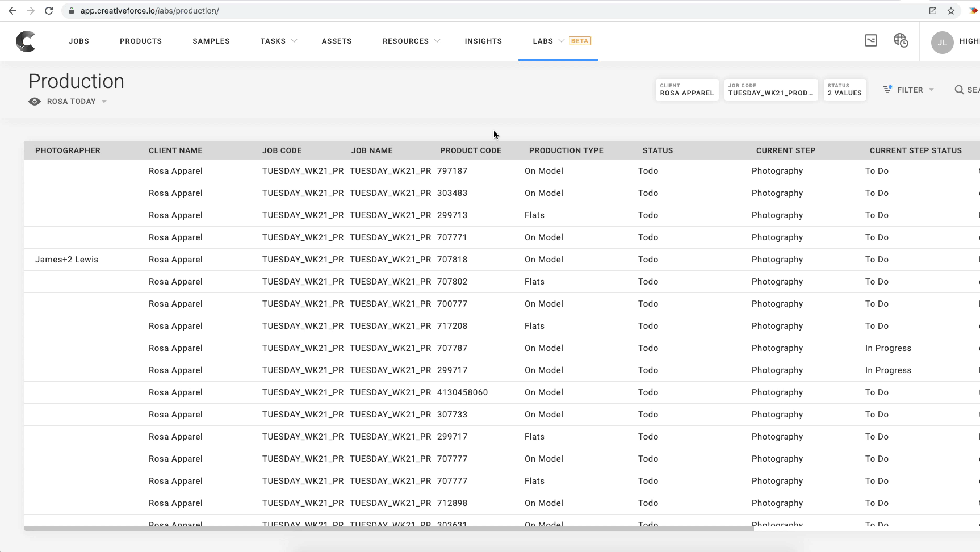Click the BETA badge
This screenshot has width=980, height=552.
tap(580, 41)
